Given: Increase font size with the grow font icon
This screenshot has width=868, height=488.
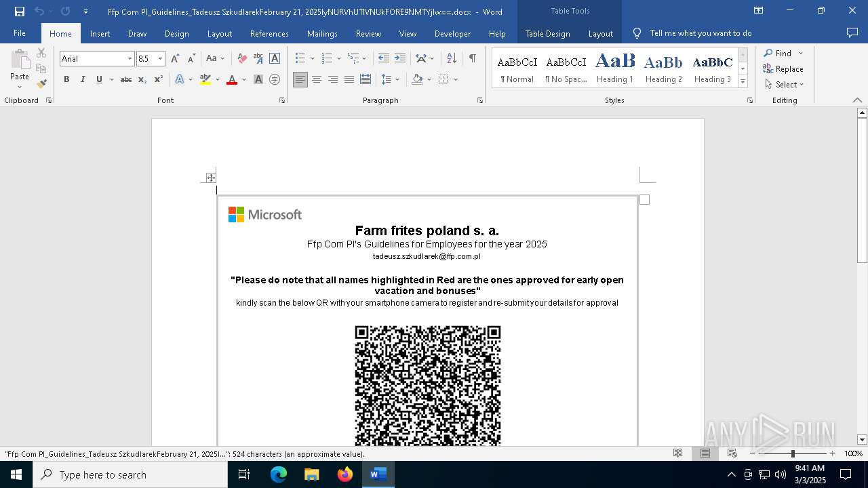Looking at the screenshot, I should coord(175,59).
